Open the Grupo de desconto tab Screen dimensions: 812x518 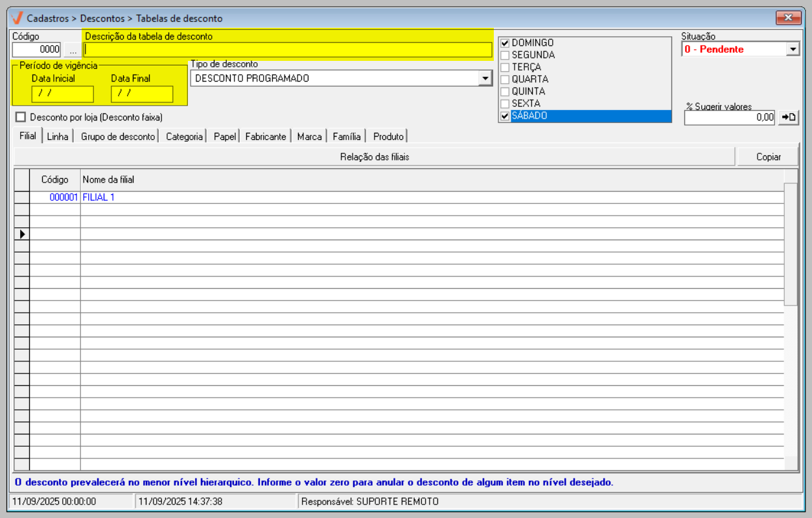117,137
